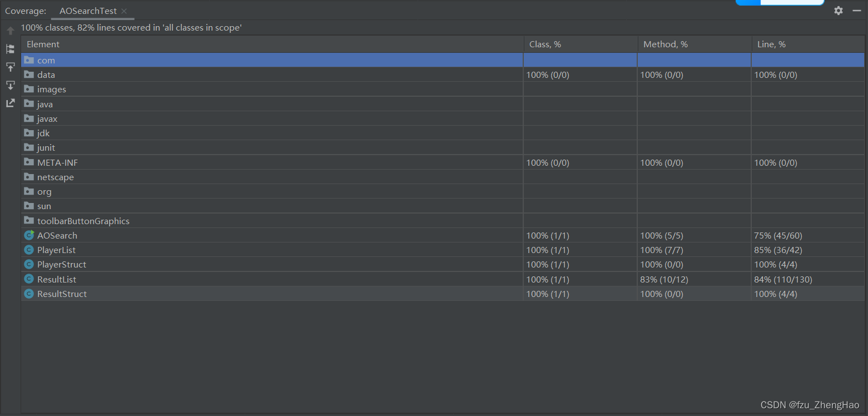This screenshot has height=416, width=868.
Task: Select the sun row label
Action: pyautogui.click(x=44, y=206)
